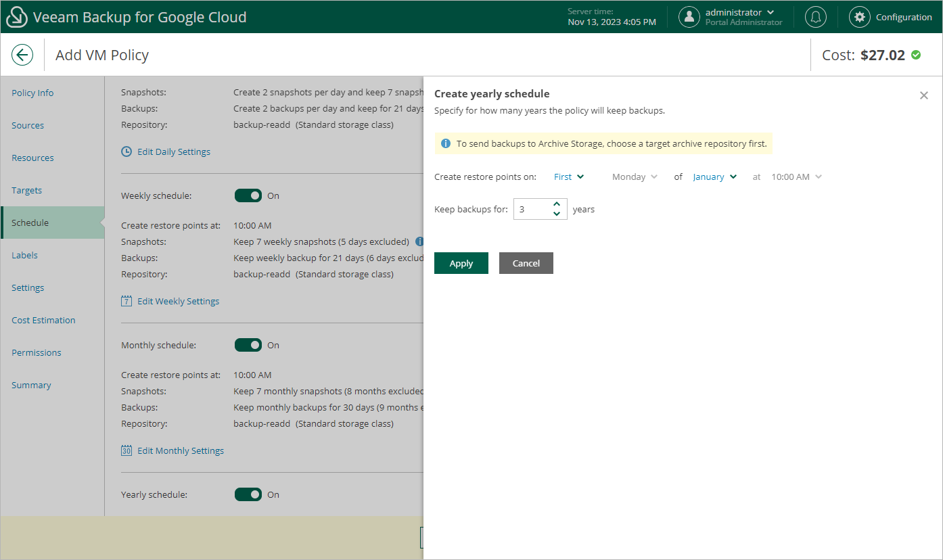Open the Configuration gear

pos(859,17)
